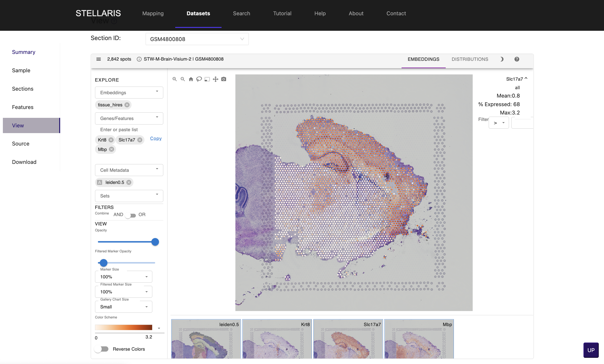Select the zoom out tool
This screenshot has height=364, width=604.
point(183,79)
